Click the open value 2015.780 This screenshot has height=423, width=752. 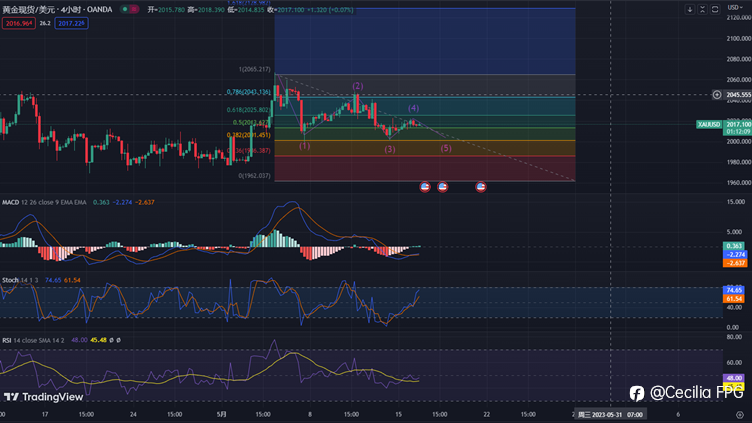(x=171, y=10)
